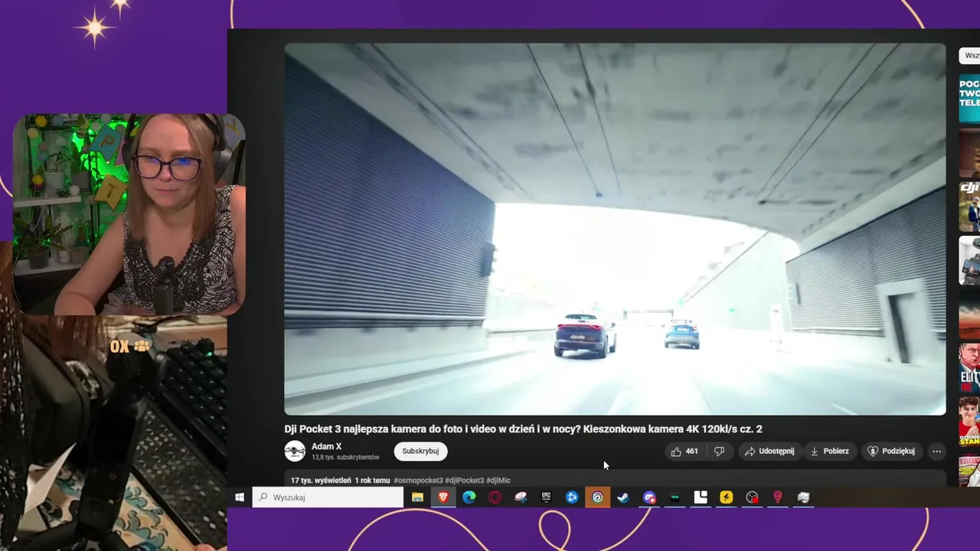Click the Udostępnij share button
The height and width of the screenshot is (551, 980).
770,452
